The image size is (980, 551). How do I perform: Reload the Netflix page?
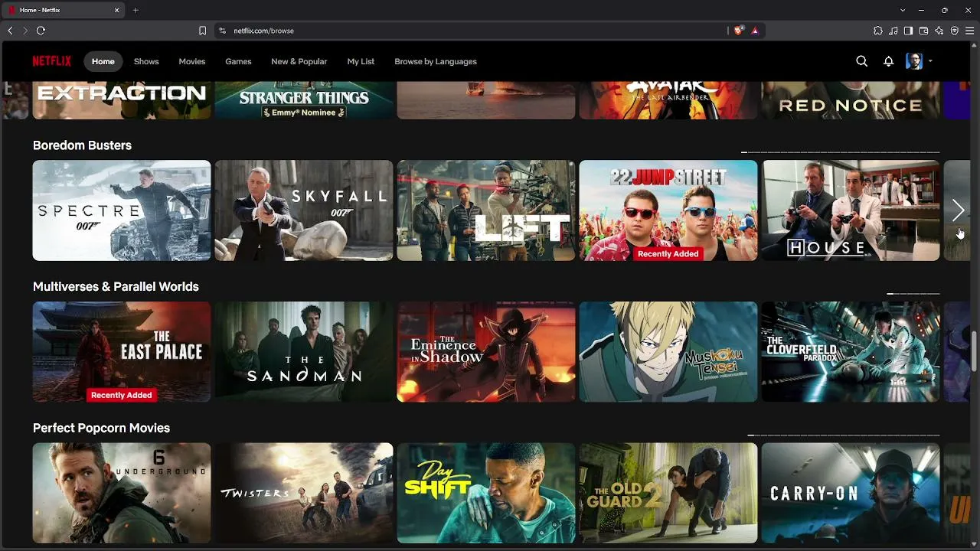click(x=41, y=31)
